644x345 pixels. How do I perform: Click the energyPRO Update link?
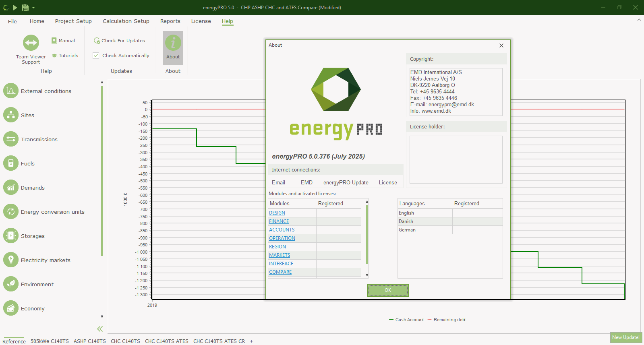point(346,183)
